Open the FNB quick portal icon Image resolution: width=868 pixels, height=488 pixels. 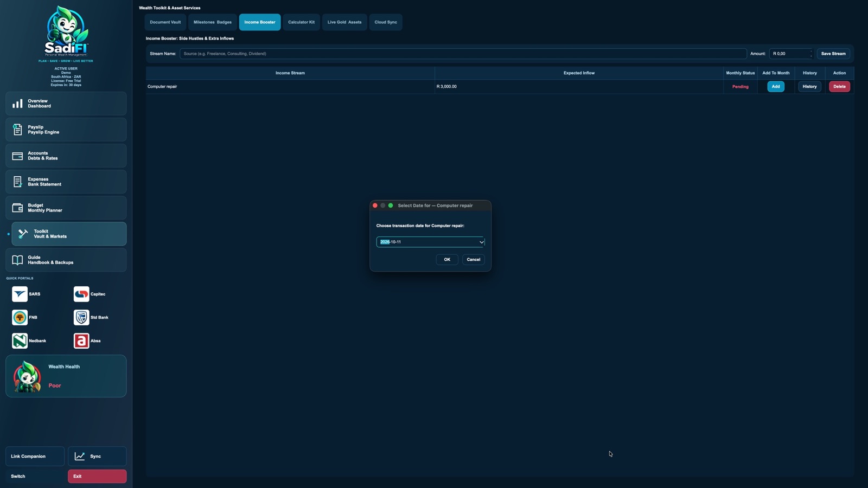(x=20, y=317)
